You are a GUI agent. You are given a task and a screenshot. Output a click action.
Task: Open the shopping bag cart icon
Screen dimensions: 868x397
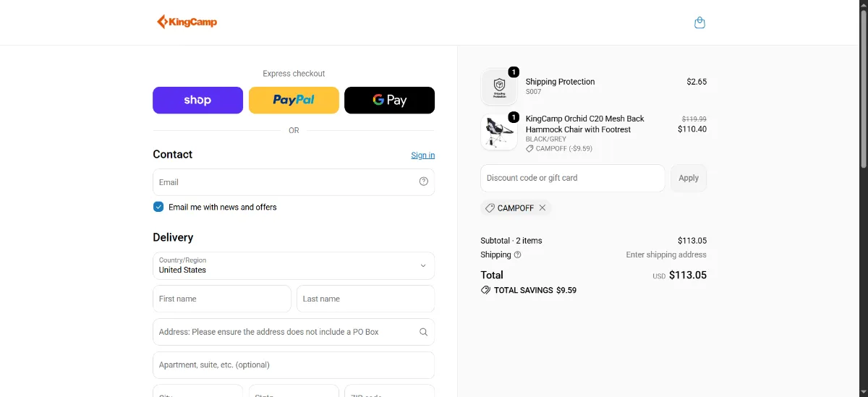699,22
